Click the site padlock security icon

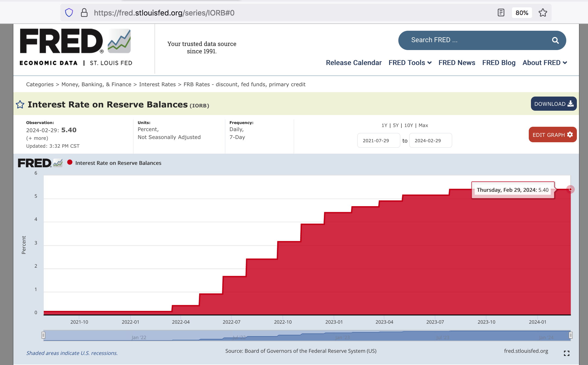coord(84,13)
